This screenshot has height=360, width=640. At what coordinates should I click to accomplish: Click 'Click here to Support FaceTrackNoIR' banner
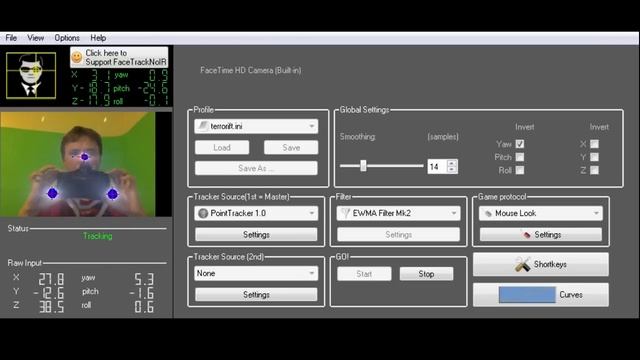tap(119, 57)
